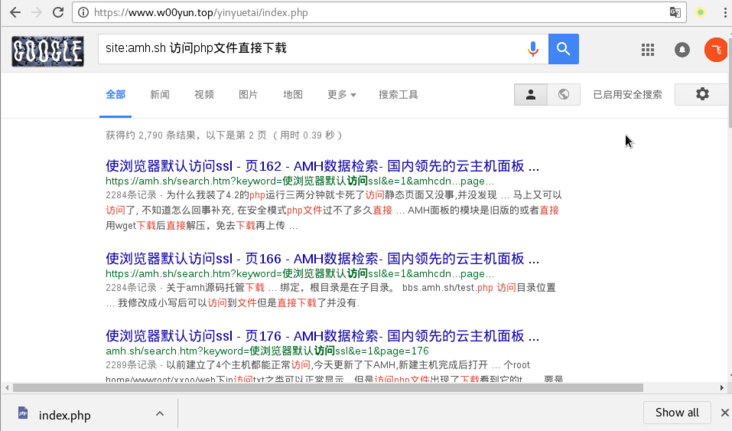Close the downloads bar
This screenshot has height=431, width=732.
click(x=725, y=413)
